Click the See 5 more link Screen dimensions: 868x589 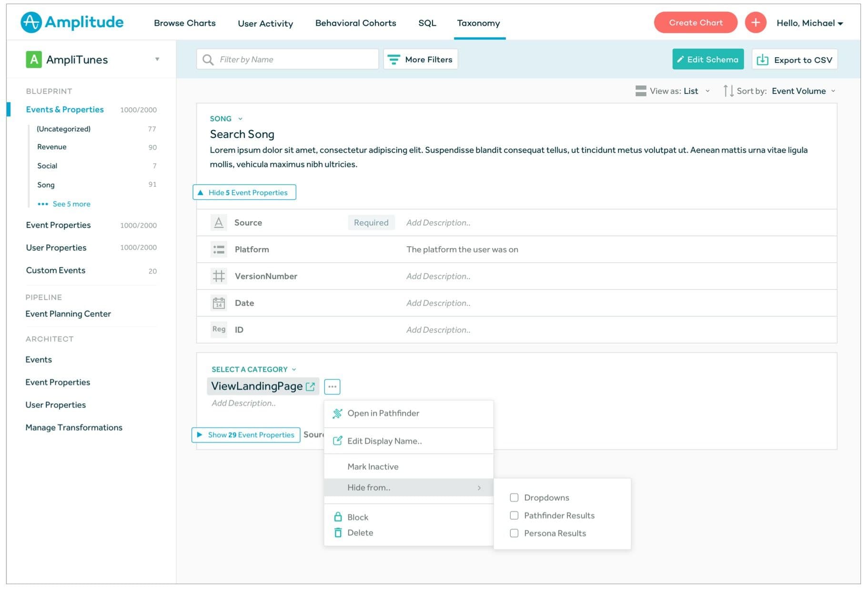coord(71,204)
